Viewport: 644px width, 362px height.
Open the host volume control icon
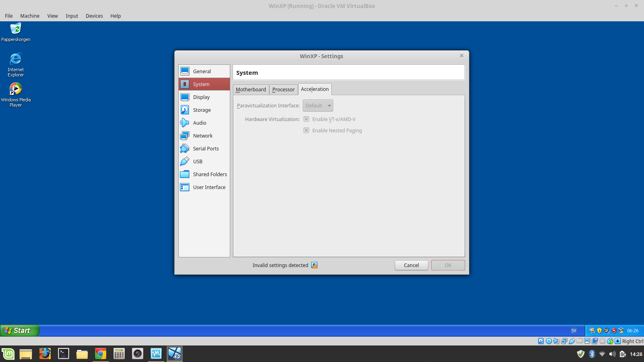tap(612, 354)
